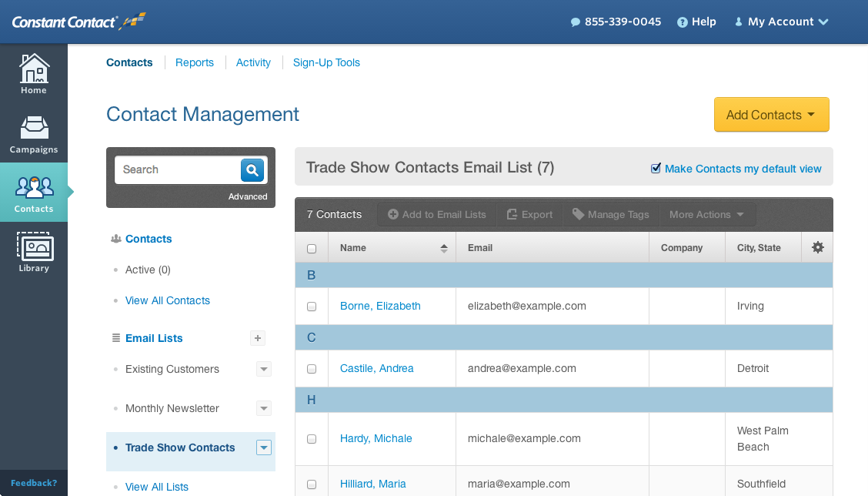
Task: Click the Feedback? link
Action: tap(34, 483)
